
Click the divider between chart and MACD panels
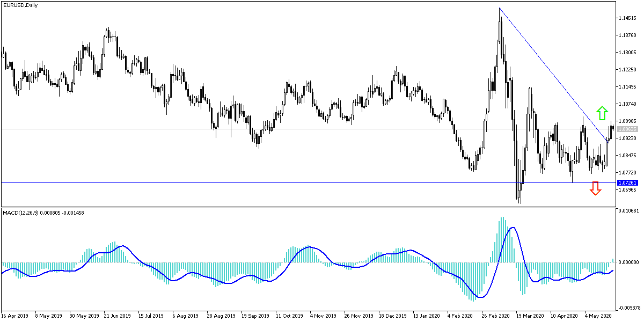click(322, 208)
